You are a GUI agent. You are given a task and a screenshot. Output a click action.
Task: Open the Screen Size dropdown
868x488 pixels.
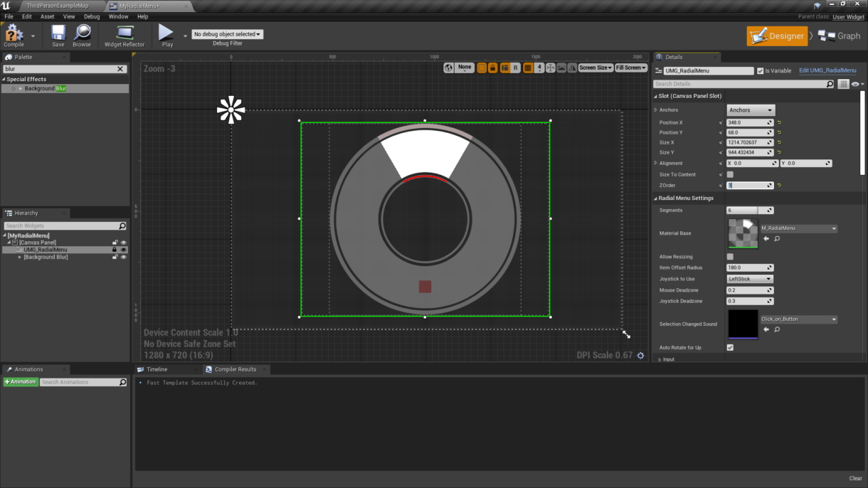point(596,68)
